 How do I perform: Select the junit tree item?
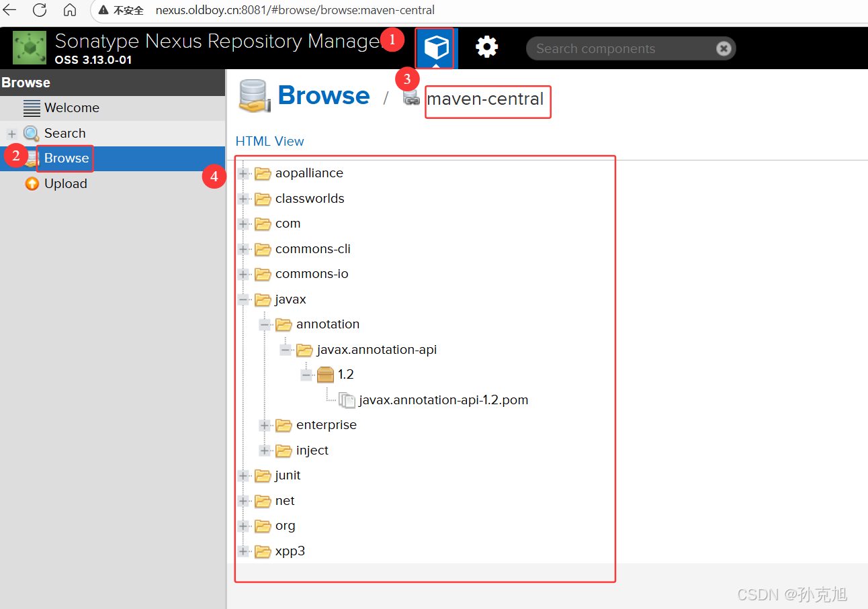click(x=288, y=475)
